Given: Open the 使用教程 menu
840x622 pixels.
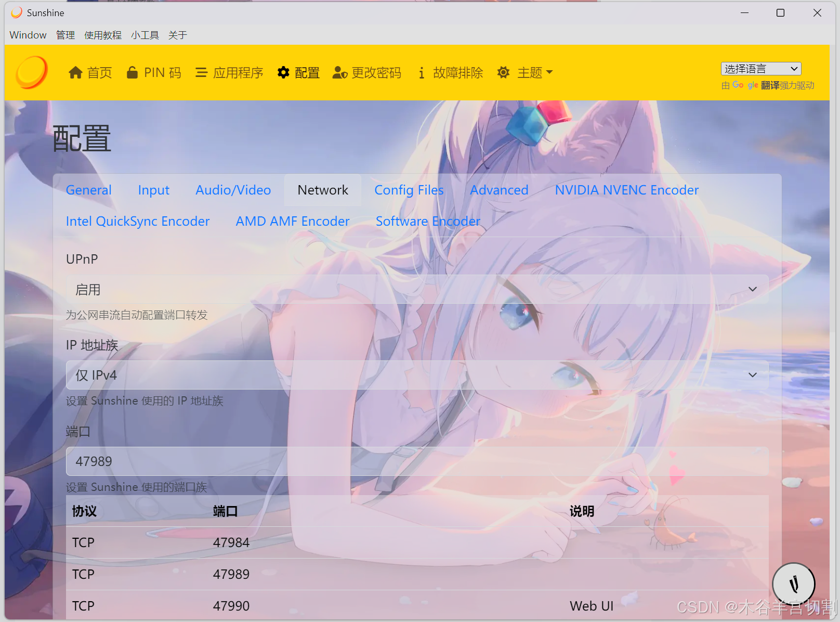Looking at the screenshot, I should (103, 35).
